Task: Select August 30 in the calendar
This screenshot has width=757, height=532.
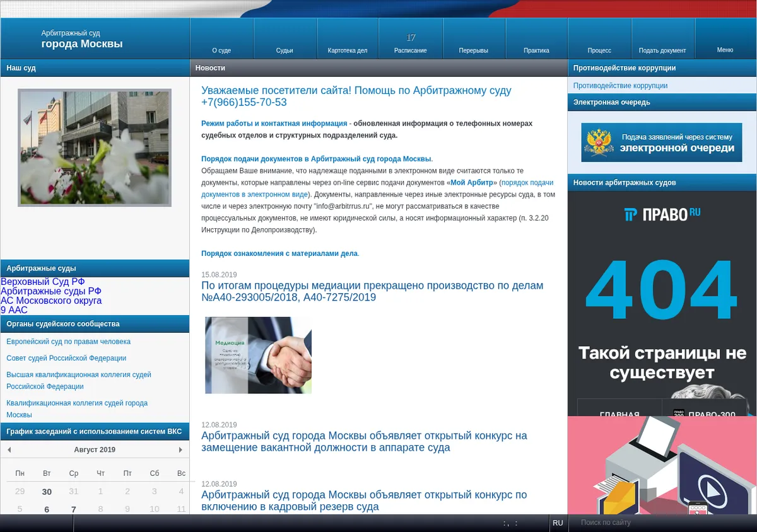Action: pos(47,492)
